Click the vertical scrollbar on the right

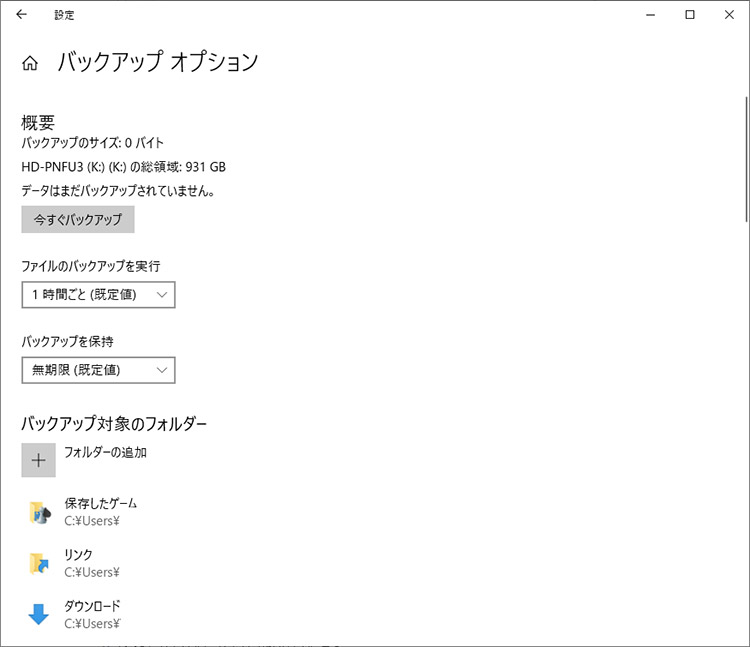tap(745, 158)
